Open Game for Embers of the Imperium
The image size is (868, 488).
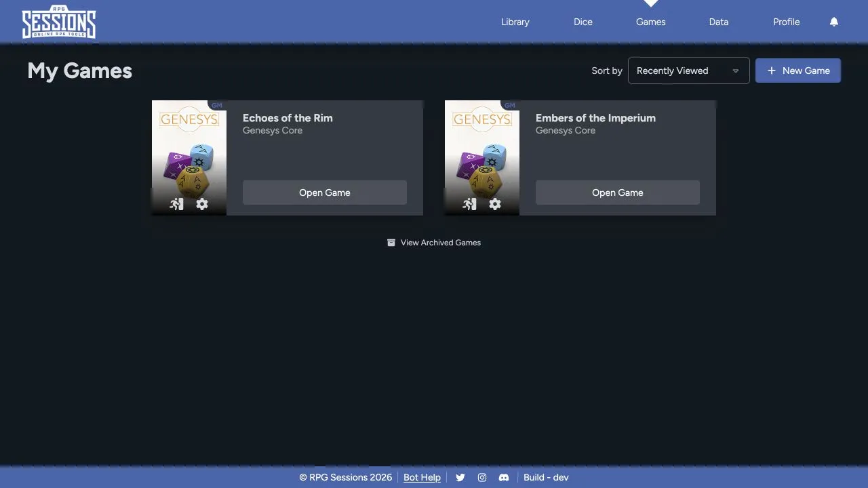coord(618,192)
